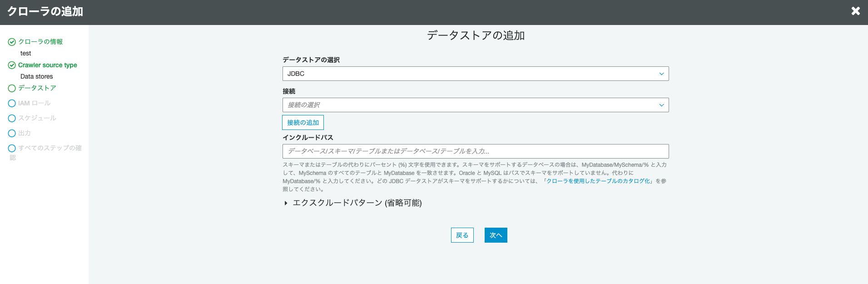The height and width of the screenshot is (284, 868).
Task: Open the 接続の選択 dropdown
Action: (475, 105)
